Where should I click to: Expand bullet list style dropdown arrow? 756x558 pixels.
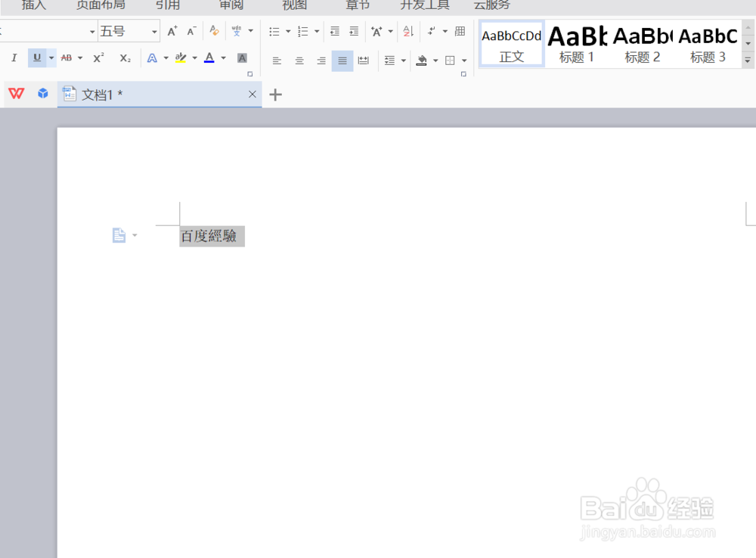pos(288,31)
